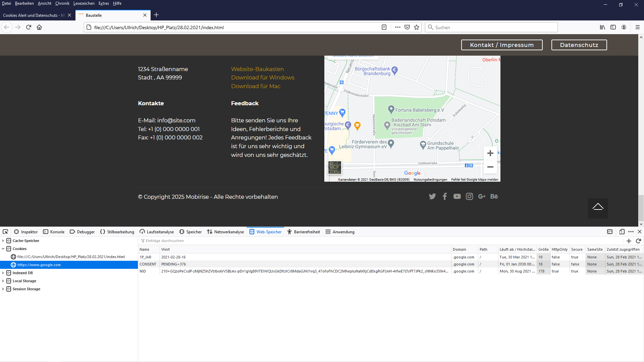The image size is (644, 362).
Task: Collapse the Cookies tree node
Action: pyautogui.click(x=3, y=249)
